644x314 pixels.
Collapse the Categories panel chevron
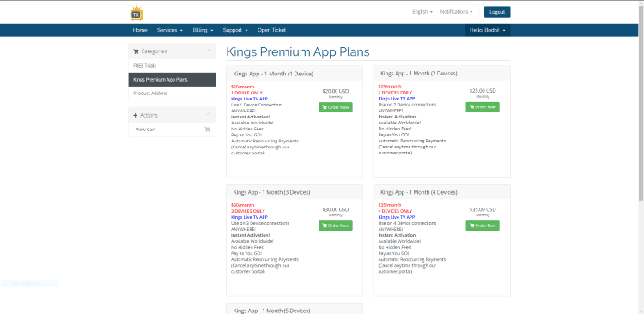(209, 51)
